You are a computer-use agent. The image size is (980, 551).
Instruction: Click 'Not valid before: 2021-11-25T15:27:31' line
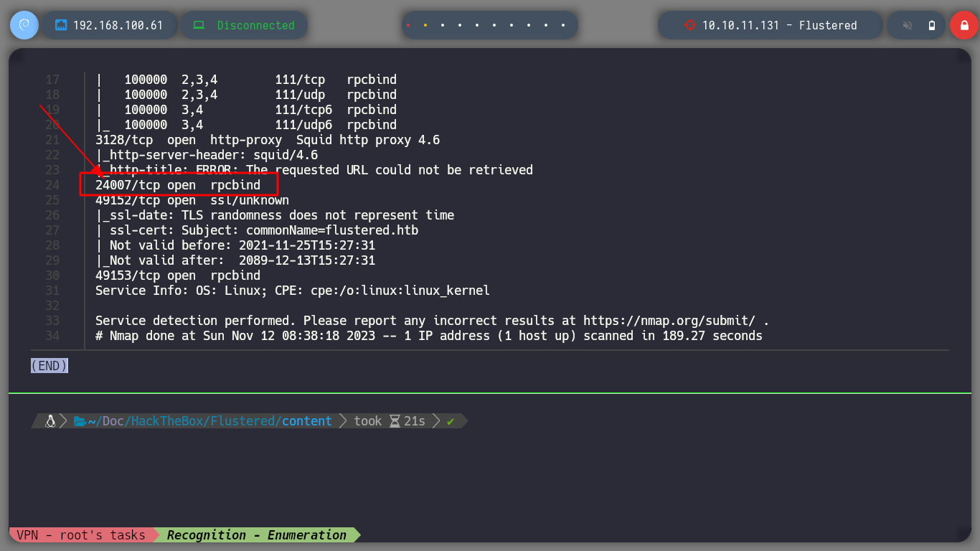click(235, 245)
